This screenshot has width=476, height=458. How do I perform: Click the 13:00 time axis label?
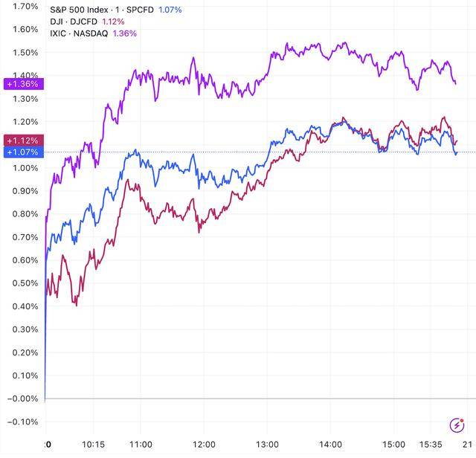[267, 445]
